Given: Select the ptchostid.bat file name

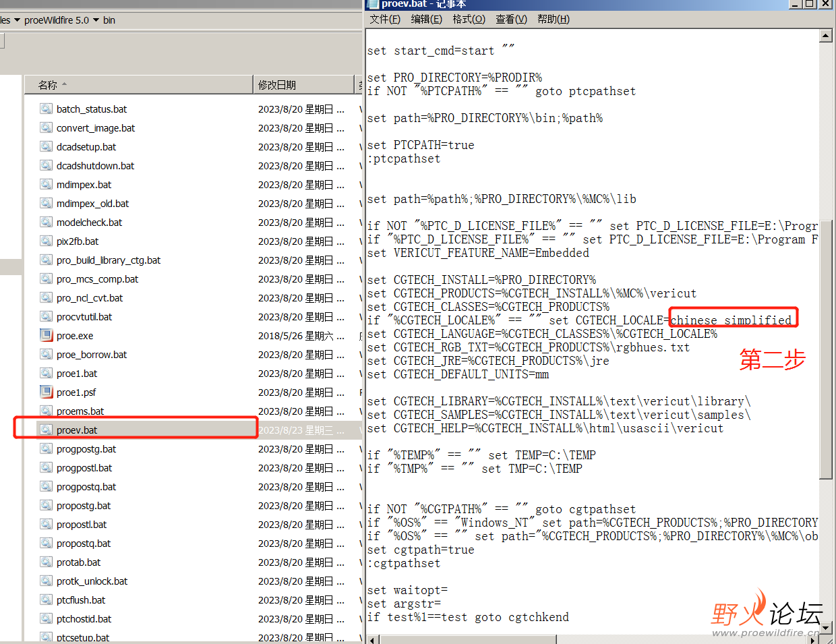Looking at the screenshot, I should (x=84, y=619).
